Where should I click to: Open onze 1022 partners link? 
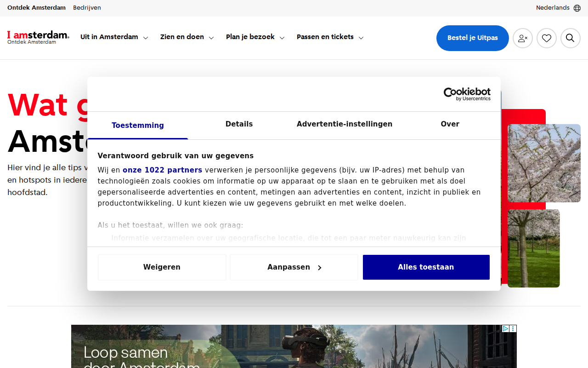[162, 170]
